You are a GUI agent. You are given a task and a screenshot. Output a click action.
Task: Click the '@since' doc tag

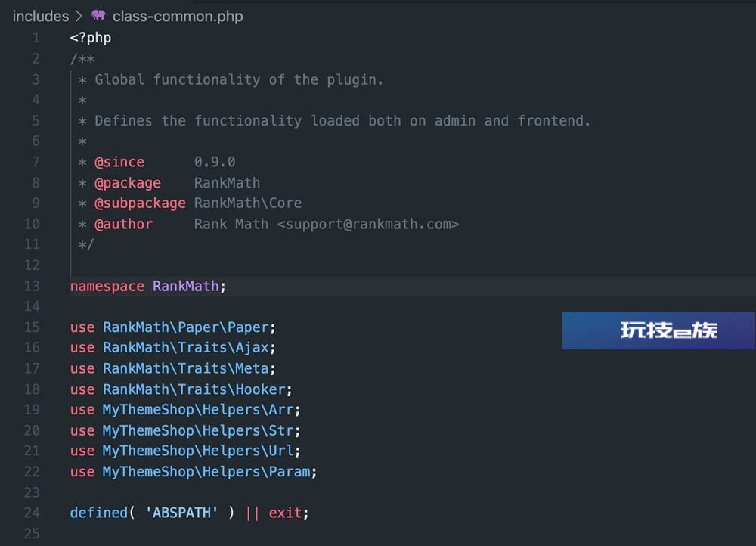[x=119, y=162]
